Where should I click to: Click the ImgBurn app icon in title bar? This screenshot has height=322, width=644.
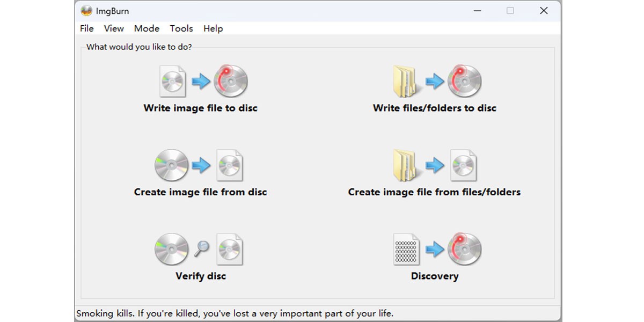[86, 11]
